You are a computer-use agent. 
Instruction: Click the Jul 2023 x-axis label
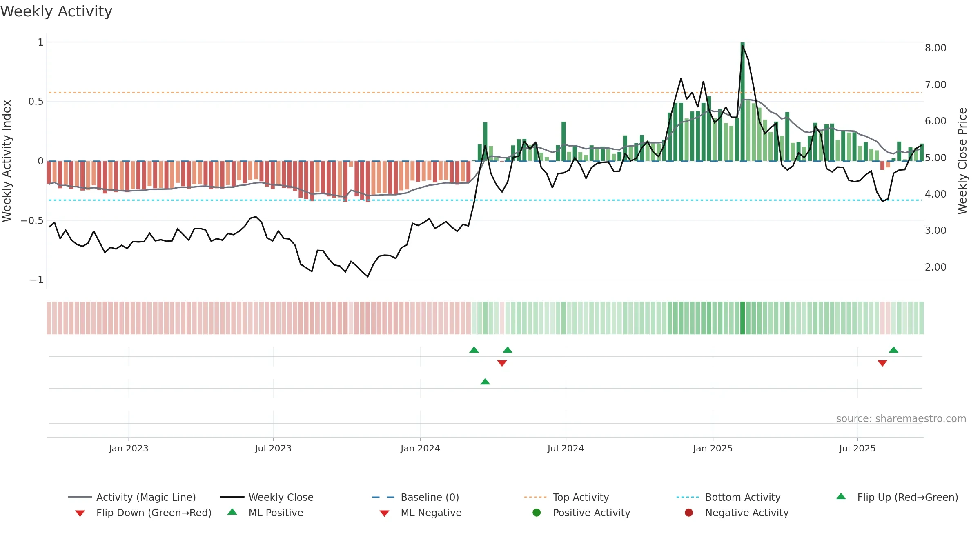tap(273, 448)
